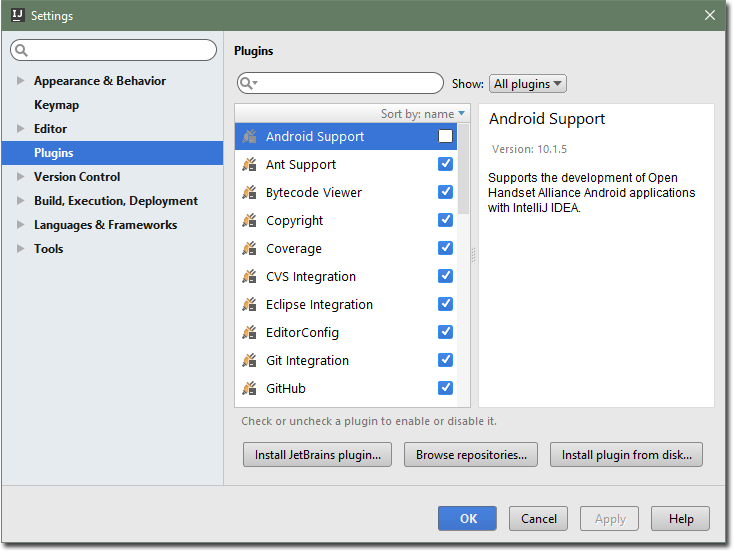733x551 pixels.
Task: Disable the Git Integration checkbox
Action: 446,360
